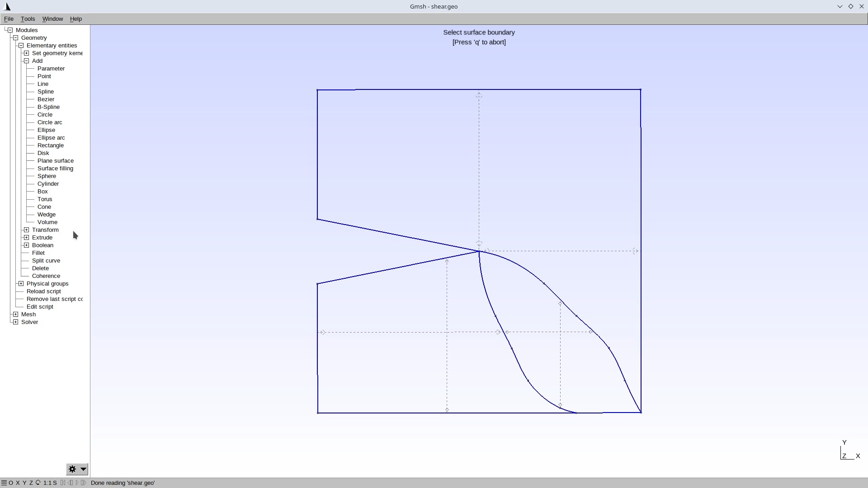The height and width of the screenshot is (488, 868).
Task: Click the O options button in status bar
Action: (11, 483)
